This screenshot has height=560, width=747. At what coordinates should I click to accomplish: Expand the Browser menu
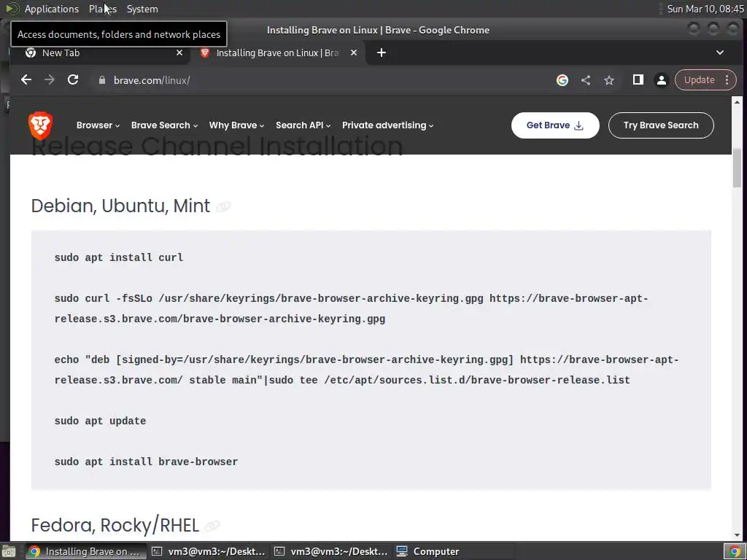[x=98, y=125]
